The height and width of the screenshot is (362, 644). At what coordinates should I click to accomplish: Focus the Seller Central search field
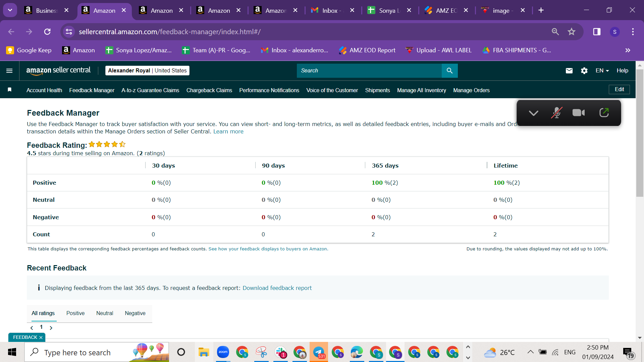pos(369,71)
